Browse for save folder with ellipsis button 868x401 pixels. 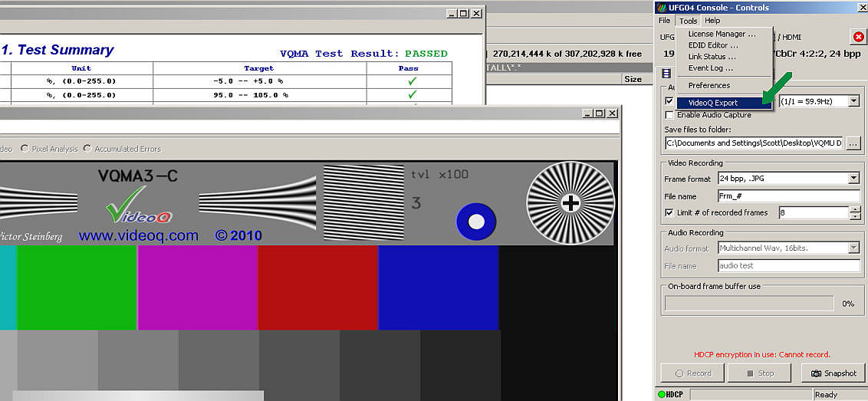[x=853, y=143]
